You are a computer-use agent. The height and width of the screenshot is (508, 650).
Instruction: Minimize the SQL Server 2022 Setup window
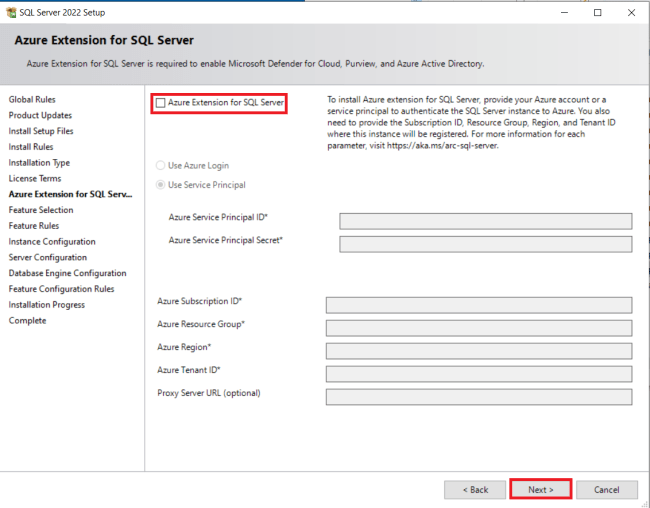click(x=564, y=12)
